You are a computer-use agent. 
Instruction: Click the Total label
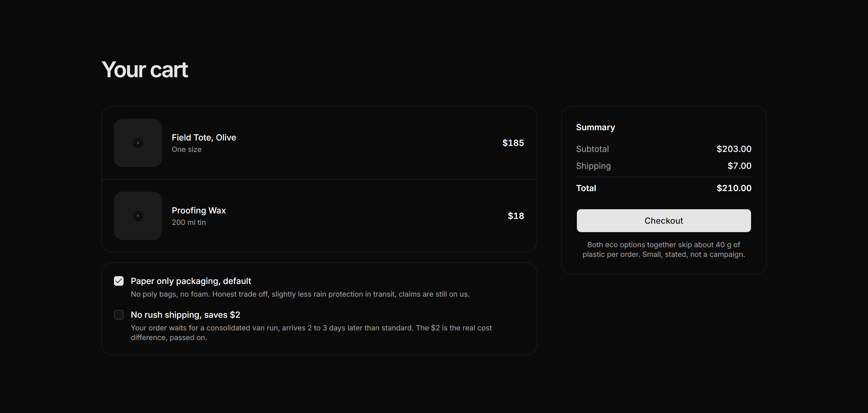[586, 188]
